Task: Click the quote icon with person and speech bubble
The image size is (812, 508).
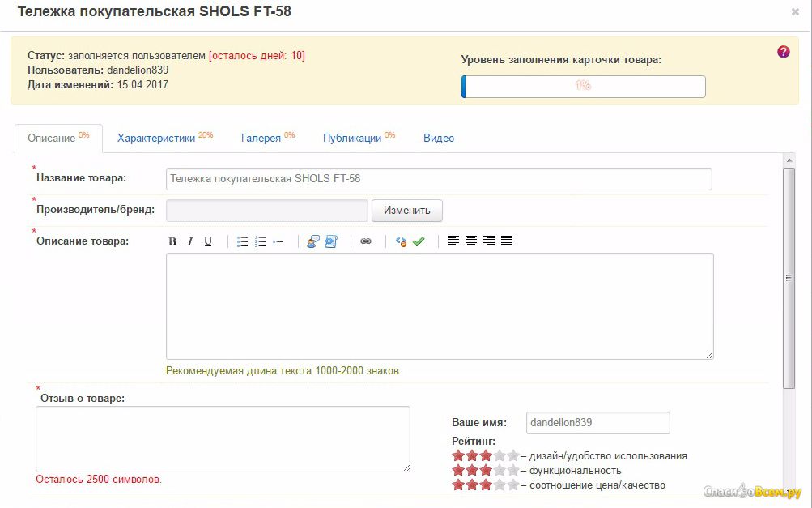Action: pos(312,241)
